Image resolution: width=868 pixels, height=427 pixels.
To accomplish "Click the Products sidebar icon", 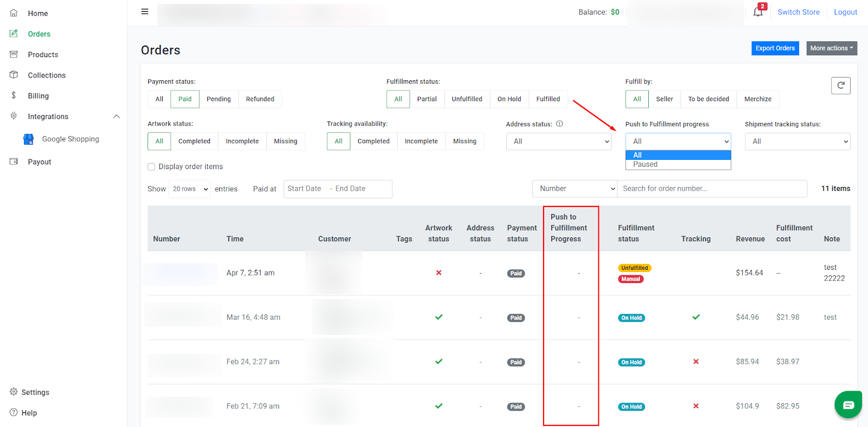I will (14, 54).
